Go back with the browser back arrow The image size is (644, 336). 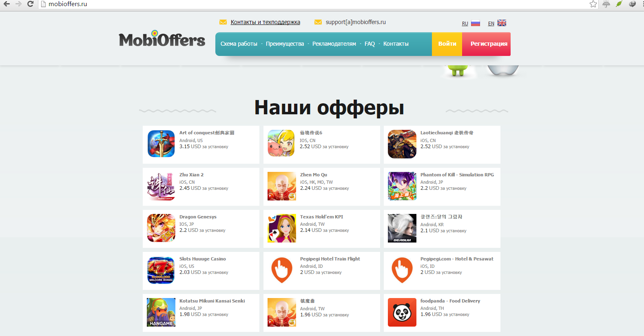(7, 4)
